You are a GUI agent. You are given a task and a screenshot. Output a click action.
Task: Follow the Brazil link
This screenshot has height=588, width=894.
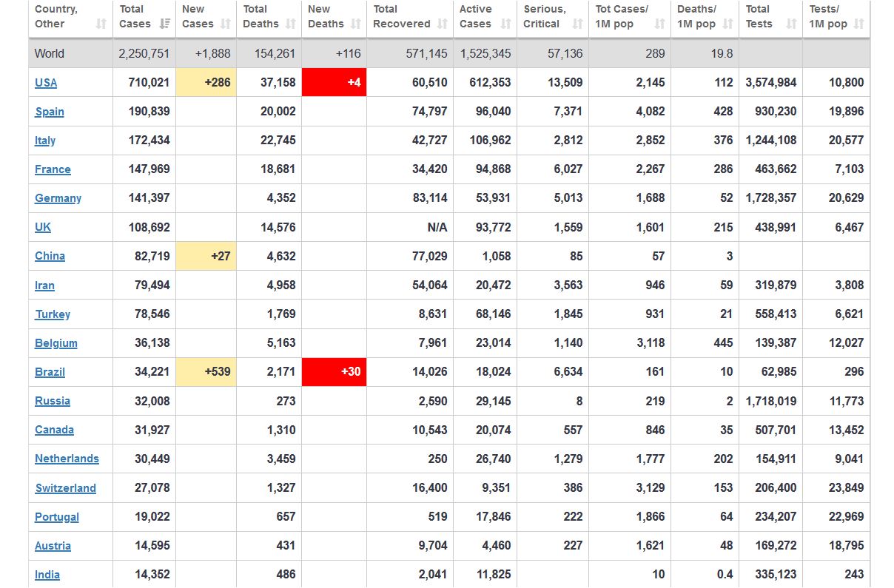point(50,372)
